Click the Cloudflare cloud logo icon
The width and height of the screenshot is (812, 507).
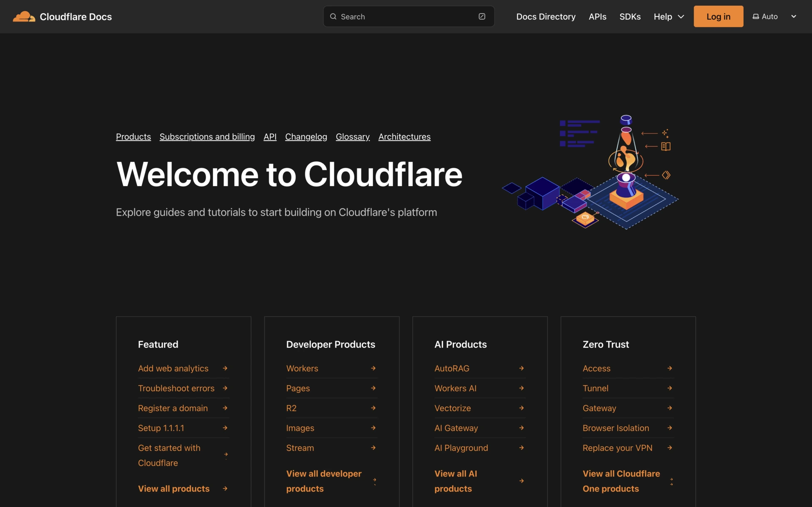[x=24, y=16]
